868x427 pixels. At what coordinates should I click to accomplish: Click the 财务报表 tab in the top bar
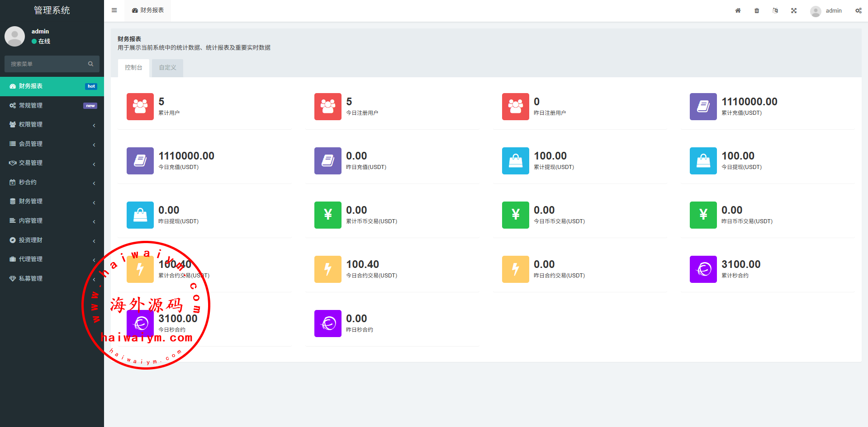point(148,10)
